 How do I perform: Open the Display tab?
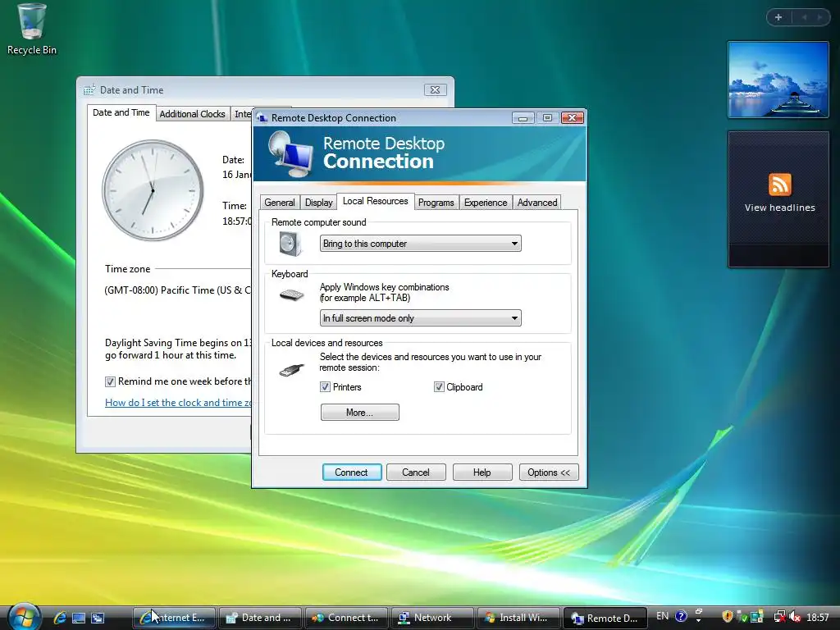319,203
